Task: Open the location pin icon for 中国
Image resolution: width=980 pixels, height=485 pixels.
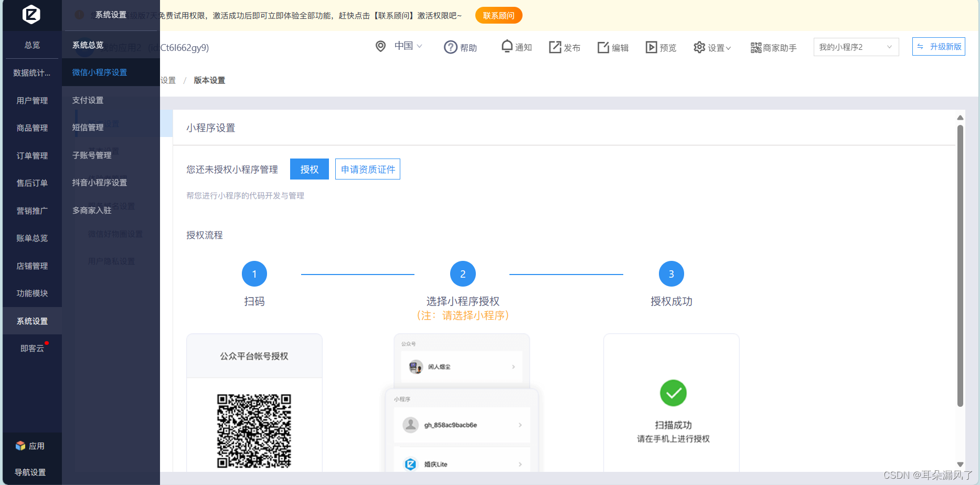Action: (x=381, y=46)
